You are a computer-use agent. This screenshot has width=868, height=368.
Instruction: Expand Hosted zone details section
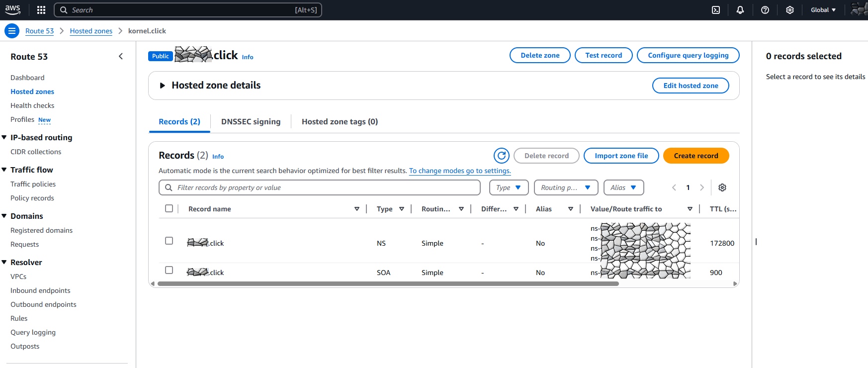162,86
